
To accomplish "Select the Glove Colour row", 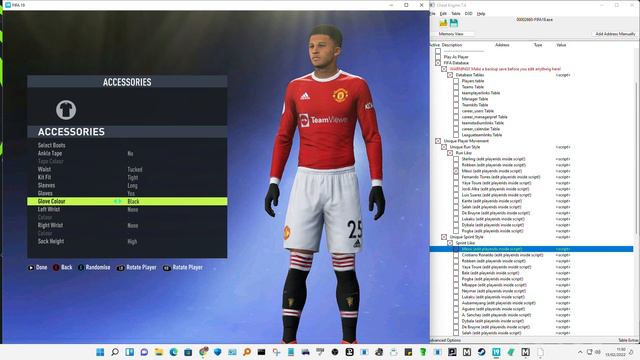I will coord(127,202).
